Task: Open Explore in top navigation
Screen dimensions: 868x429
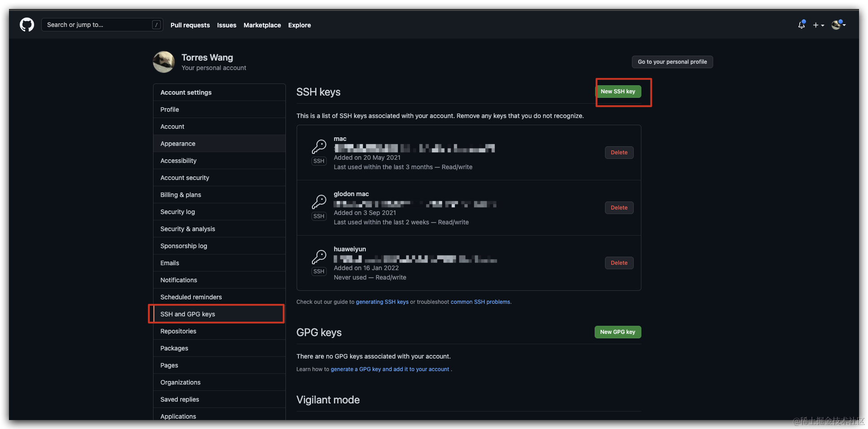Action: point(299,25)
